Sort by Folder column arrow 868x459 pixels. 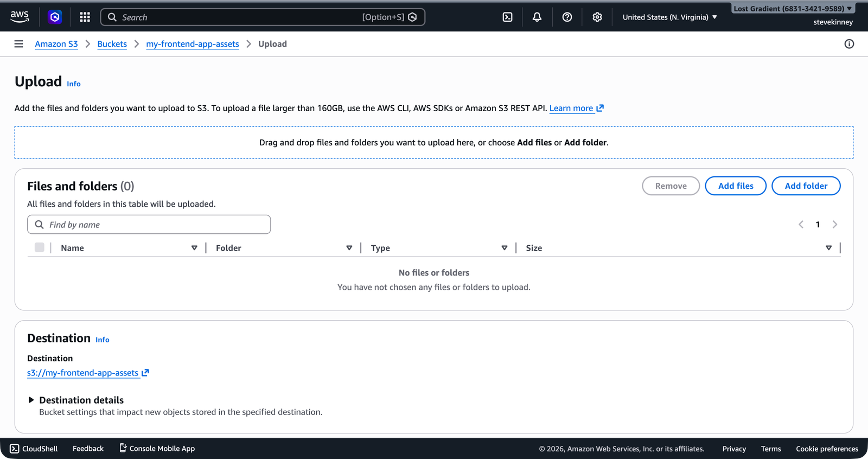pyautogui.click(x=349, y=248)
